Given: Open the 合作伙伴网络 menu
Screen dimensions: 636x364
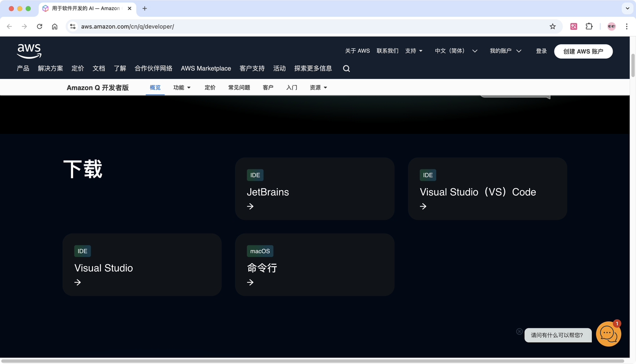Looking at the screenshot, I should [x=154, y=69].
